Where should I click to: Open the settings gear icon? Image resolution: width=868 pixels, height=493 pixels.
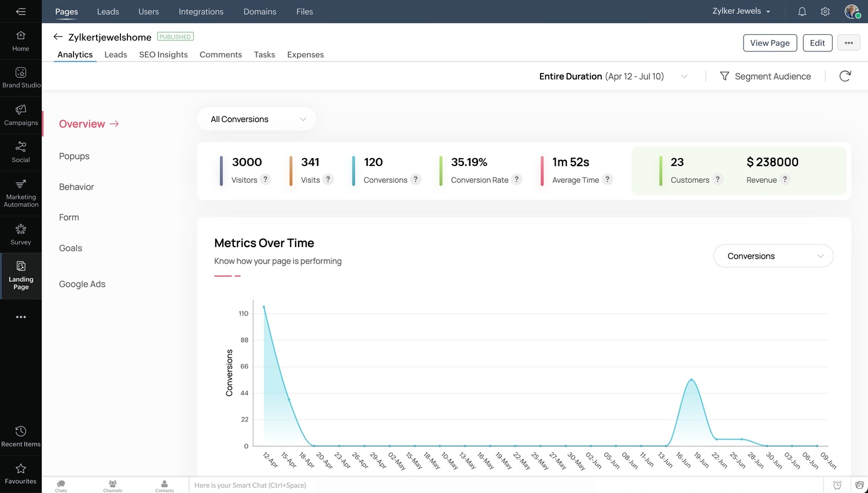coord(825,12)
